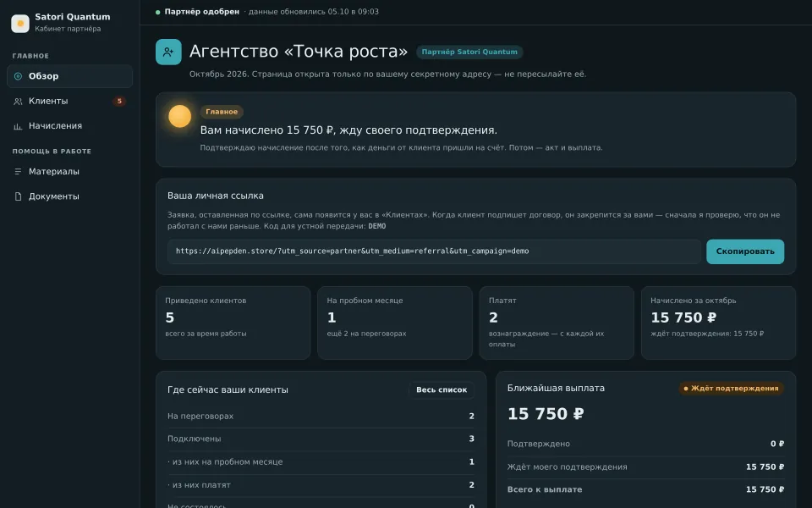
Task: Click the Всего к выплате row
Action: (645, 489)
